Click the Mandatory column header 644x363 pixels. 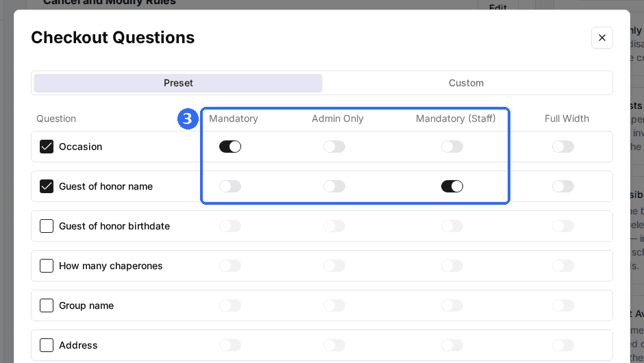click(x=234, y=118)
